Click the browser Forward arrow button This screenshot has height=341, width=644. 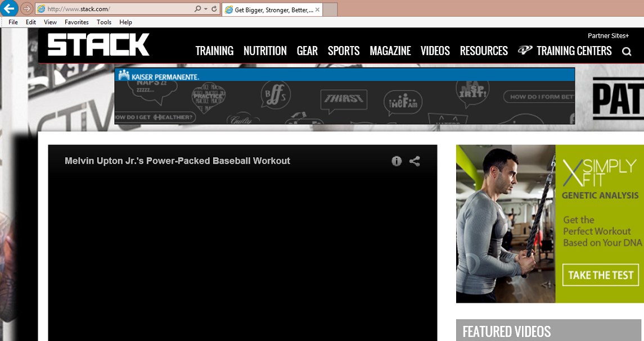click(26, 9)
